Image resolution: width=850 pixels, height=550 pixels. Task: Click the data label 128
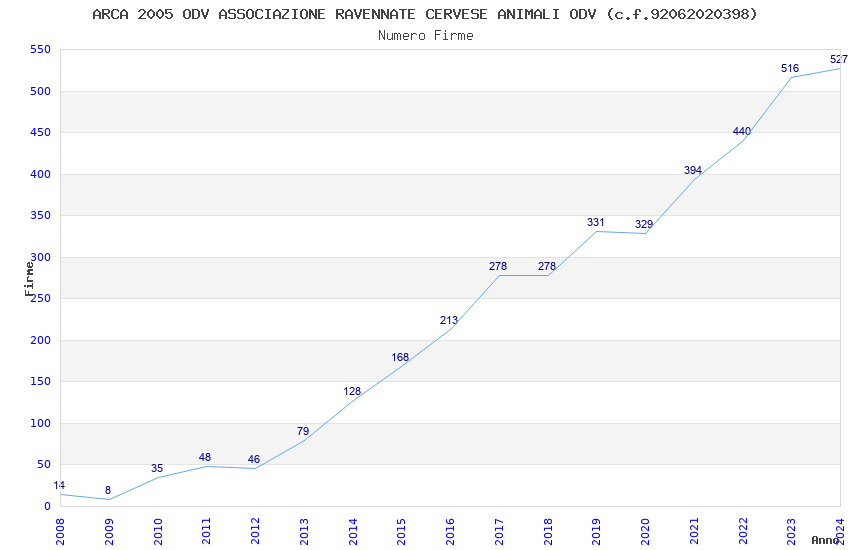click(x=352, y=391)
